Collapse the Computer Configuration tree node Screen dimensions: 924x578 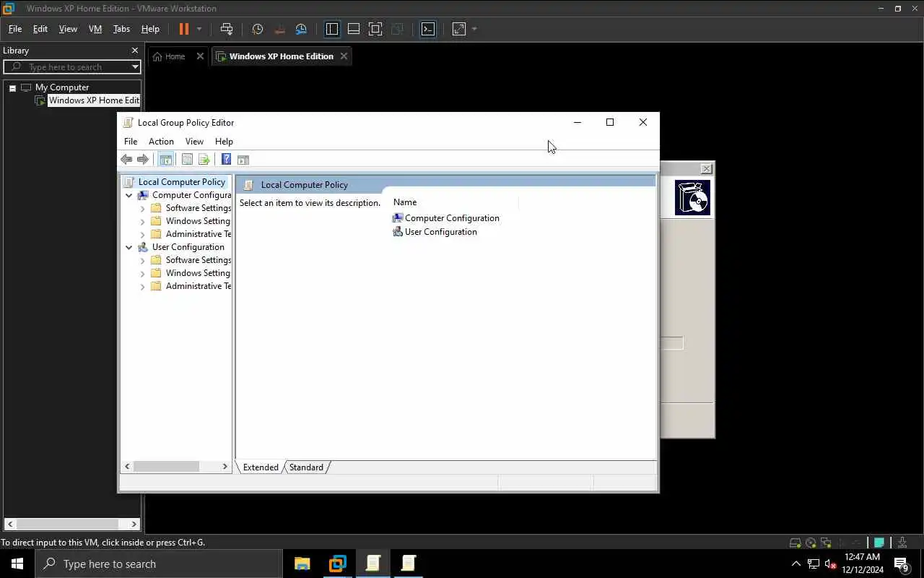[x=128, y=195]
